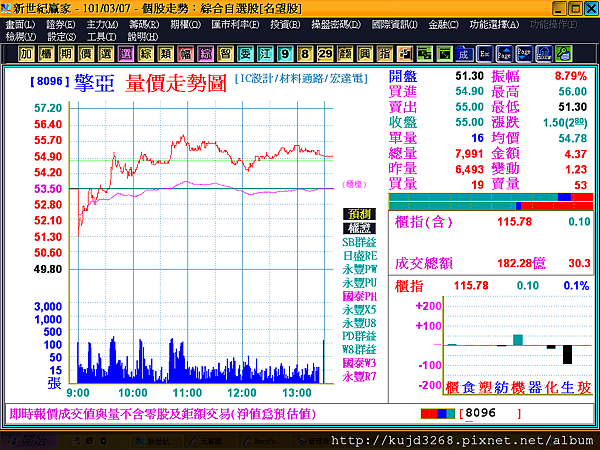600x450 pixels.
Task: Open the 工具(T) menu
Action: tap(101, 37)
